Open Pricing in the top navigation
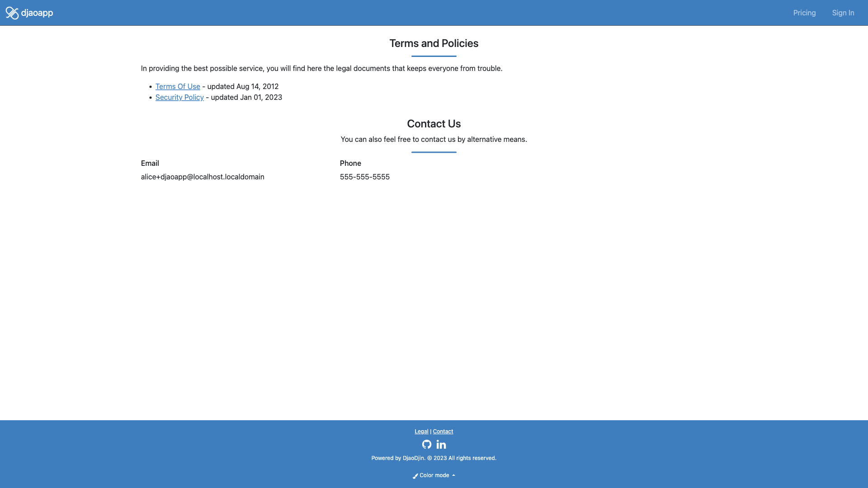The width and height of the screenshot is (868, 488). 804,13
